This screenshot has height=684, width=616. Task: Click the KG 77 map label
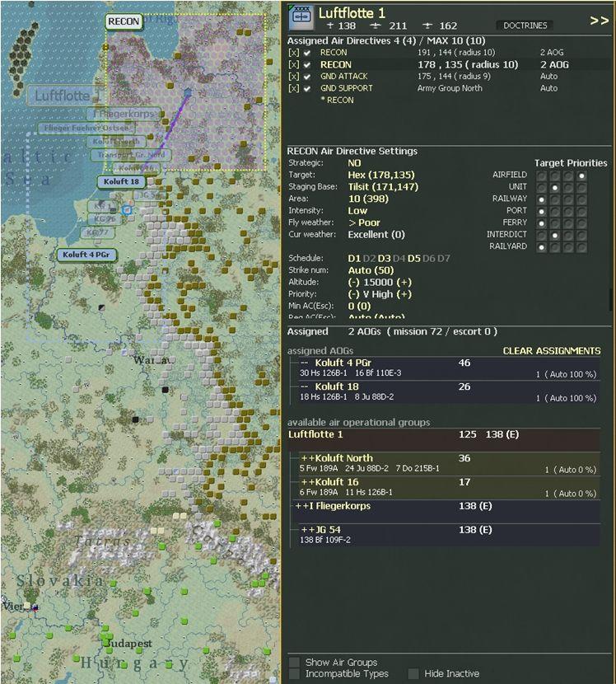pyautogui.click(x=97, y=232)
